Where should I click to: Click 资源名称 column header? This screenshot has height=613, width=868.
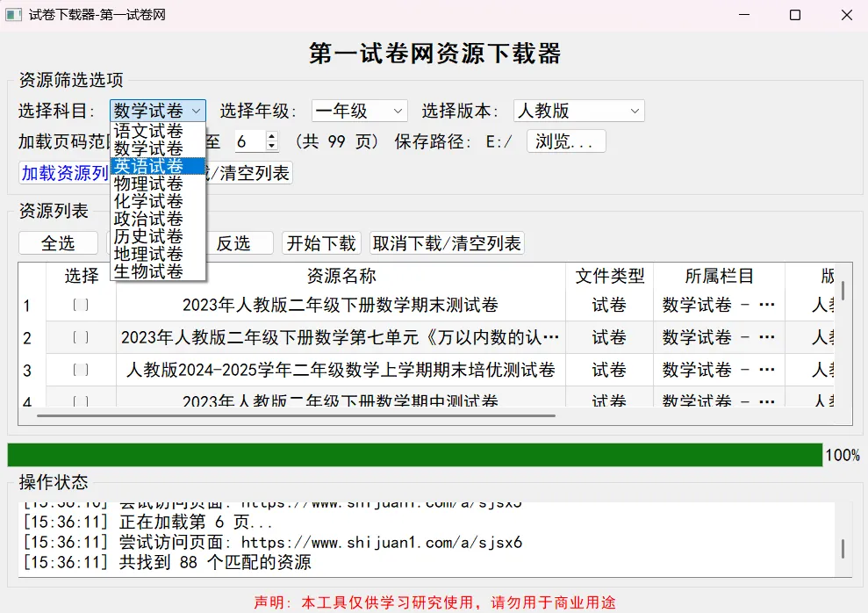coord(341,276)
